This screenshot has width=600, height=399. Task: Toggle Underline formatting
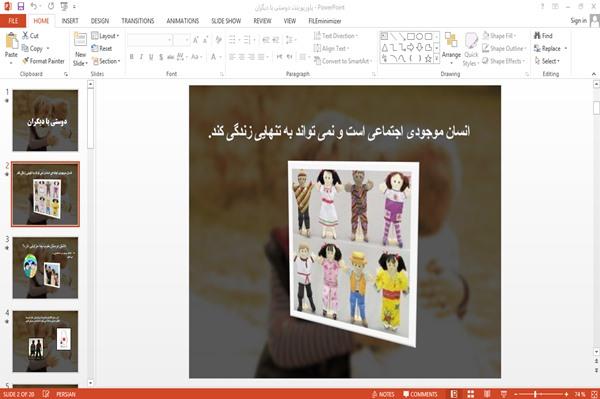[x=151, y=57]
